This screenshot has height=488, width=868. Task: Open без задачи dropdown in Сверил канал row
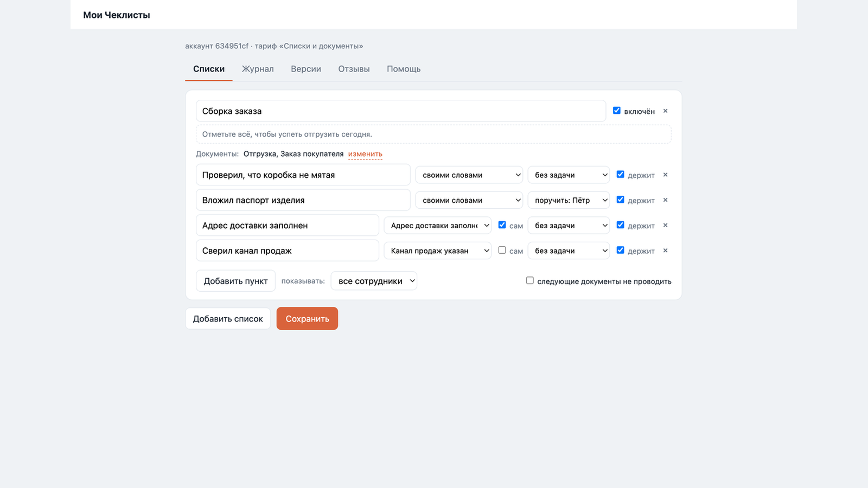click(x=569, y=251)
